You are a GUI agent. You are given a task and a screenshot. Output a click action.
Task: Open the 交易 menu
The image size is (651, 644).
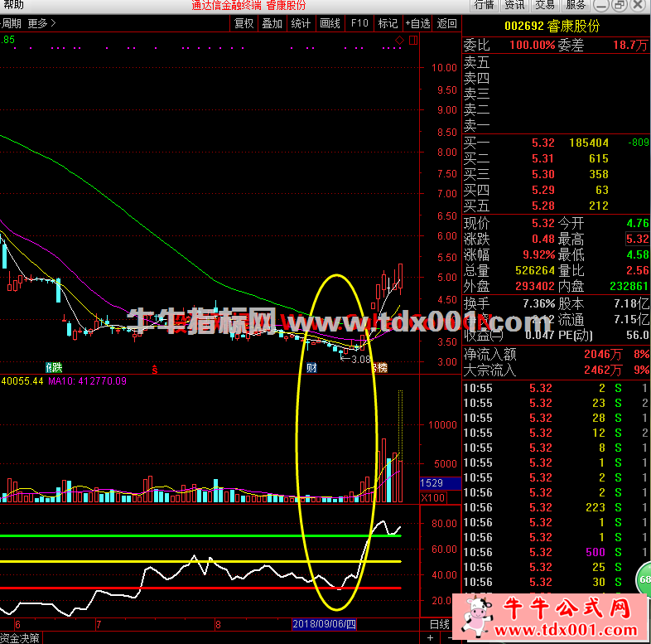545,5
